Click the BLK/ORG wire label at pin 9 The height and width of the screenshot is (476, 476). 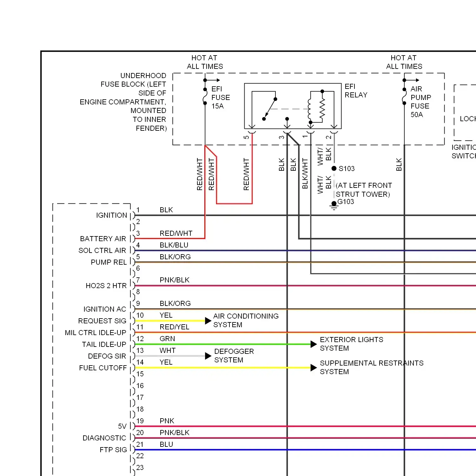click(175, 304)
